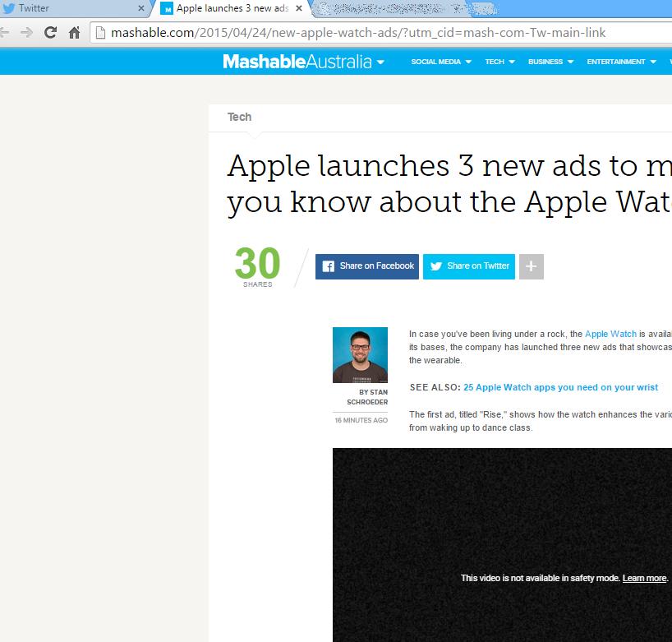Open 25 Apple Watch apps you need link
Image resolution: width=672 pixels, height=642 pixels.
pos(560,387)
